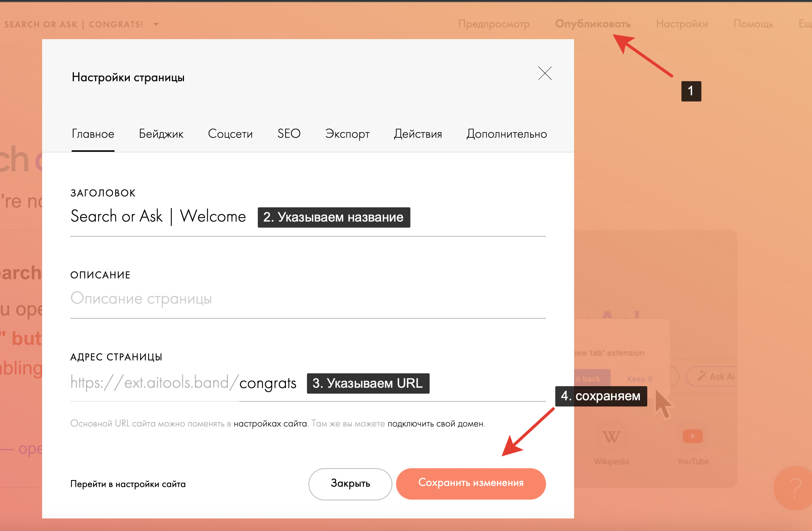812x531 pixels.
Task: Switch to the Бейджик tab
Action: [161, 134]
